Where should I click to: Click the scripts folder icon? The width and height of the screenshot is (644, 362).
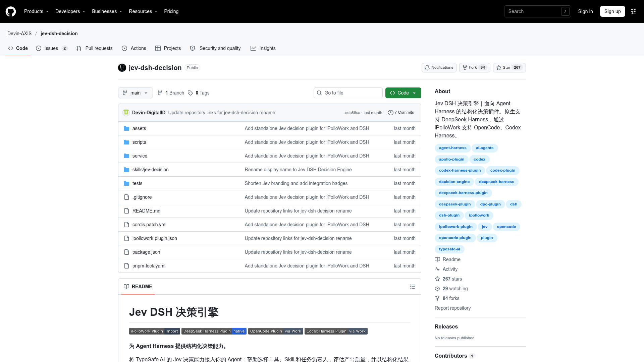(126, 142)
